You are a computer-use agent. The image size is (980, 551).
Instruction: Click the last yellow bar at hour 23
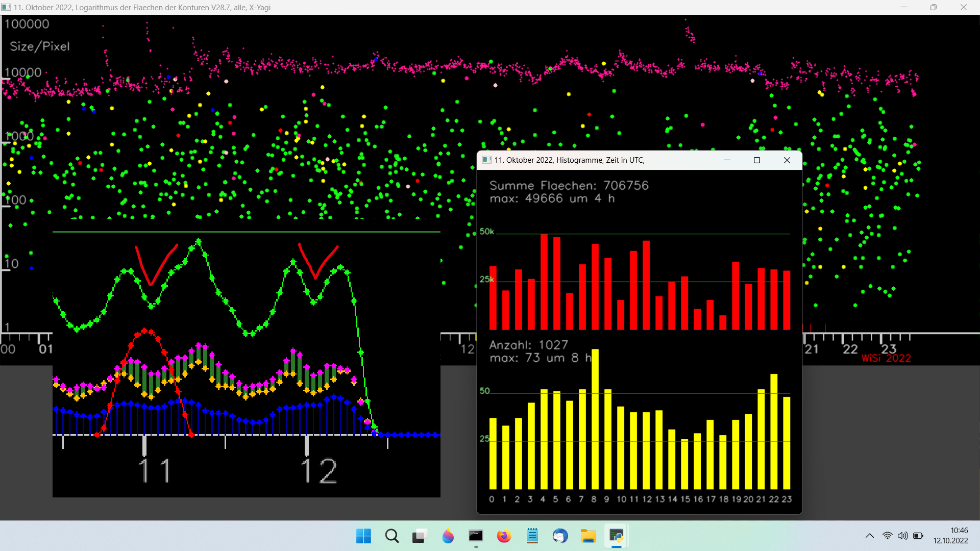click(x=787, y=443)
